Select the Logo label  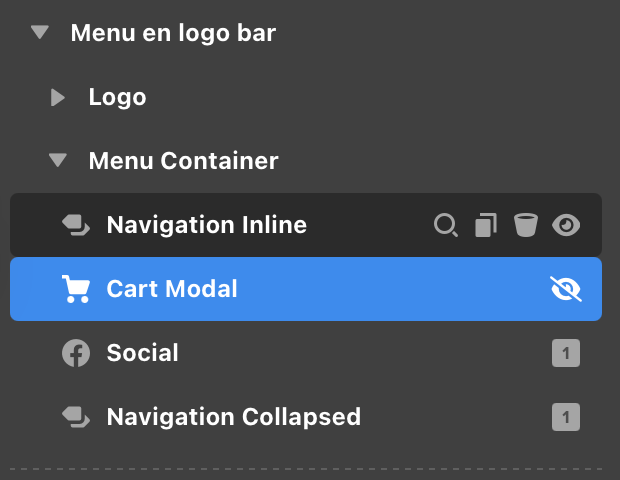pyautogui.click(x=117, y=97)
